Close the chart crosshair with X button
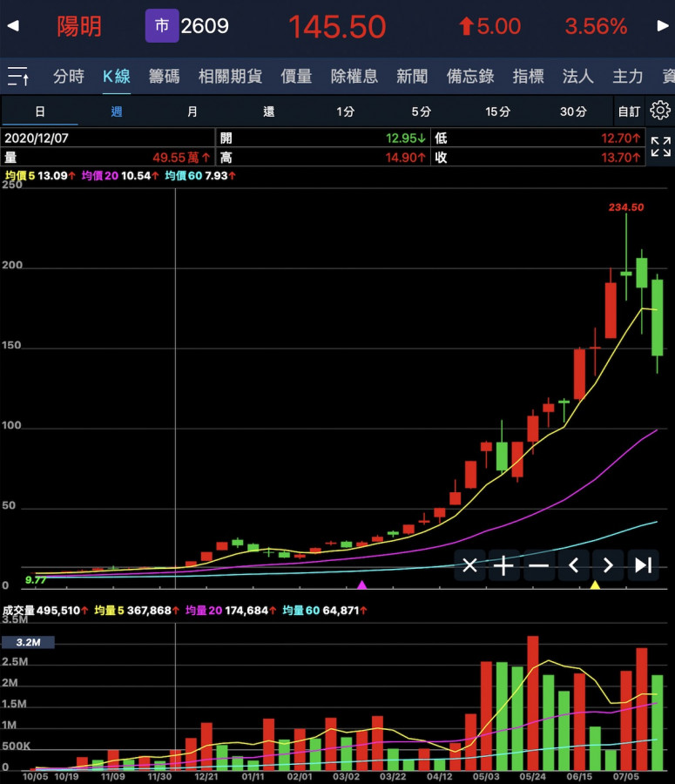 469,565
